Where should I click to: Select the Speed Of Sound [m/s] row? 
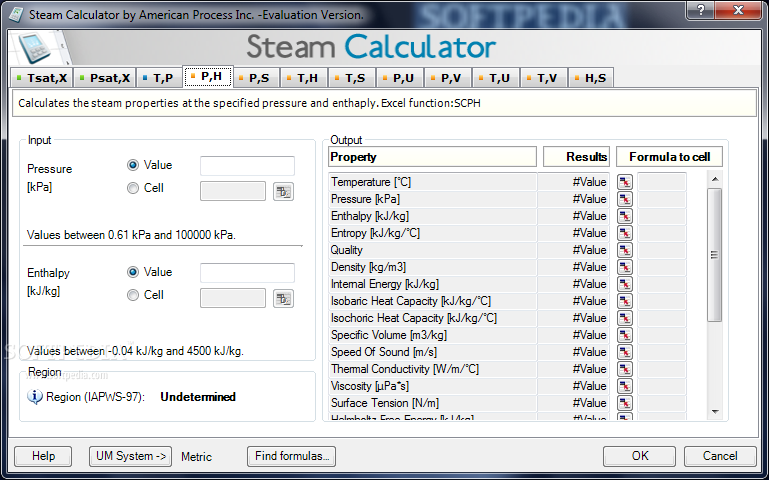click(x=433, y=352)
